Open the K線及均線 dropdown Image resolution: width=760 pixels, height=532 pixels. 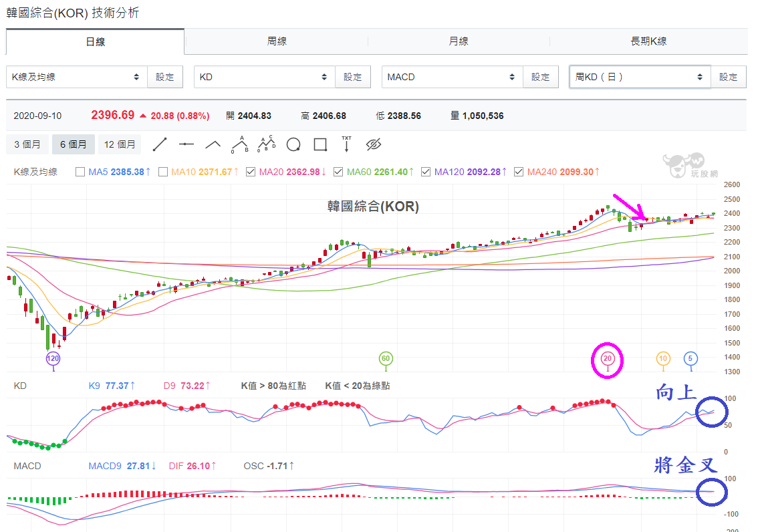click(x=77, y=77)
